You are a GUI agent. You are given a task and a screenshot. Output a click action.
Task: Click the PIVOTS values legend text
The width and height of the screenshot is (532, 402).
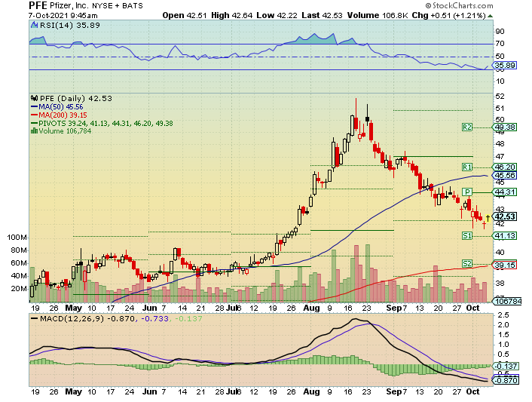click(105, 123)
